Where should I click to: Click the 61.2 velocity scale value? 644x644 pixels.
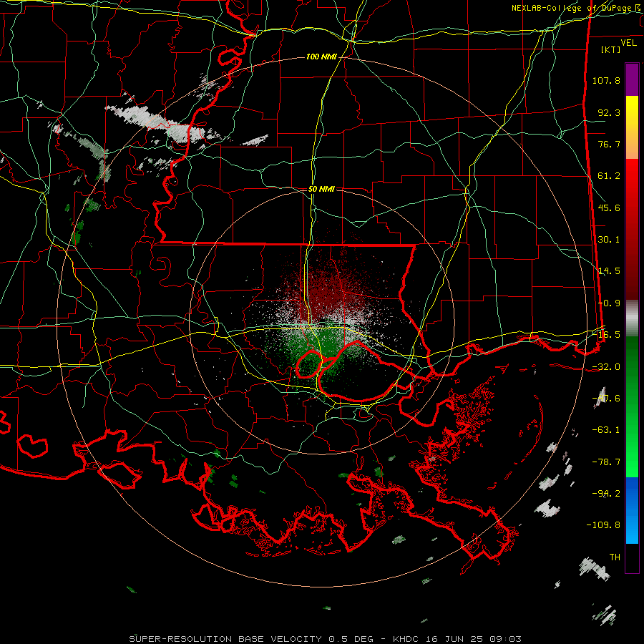coord(609,176)
